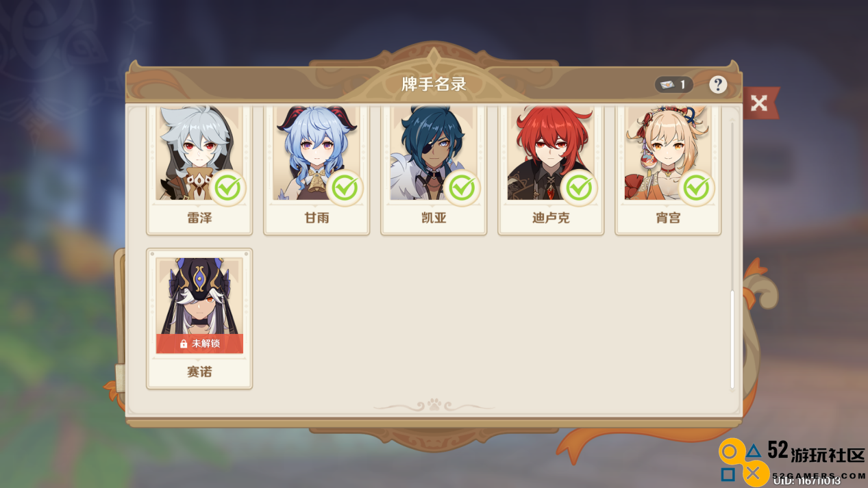This screenshot has width=868, height=488.
Task: Click the 52游玩社区 watermark logo
Action: tap(793, 461)
